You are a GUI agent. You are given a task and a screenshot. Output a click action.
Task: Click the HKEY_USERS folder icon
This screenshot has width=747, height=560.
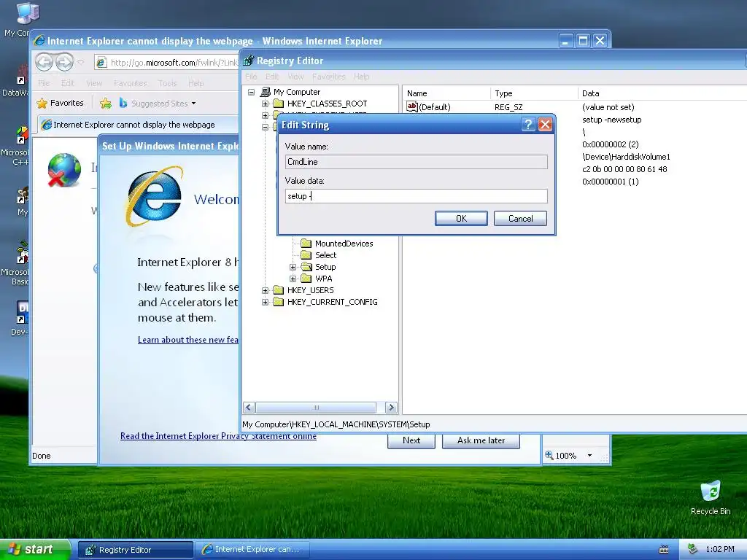(279, 290)
